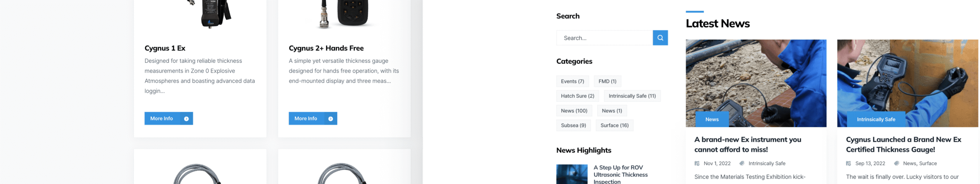This screenshot has width=980, height=184.
Task: Select the FMD (1) category
Action: [607, 81]
